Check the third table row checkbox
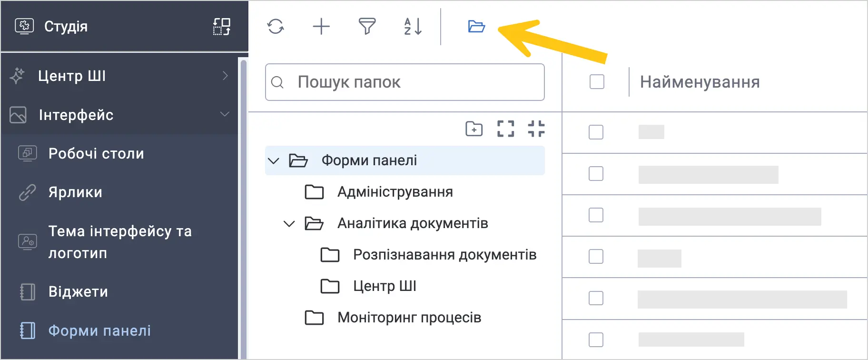The height and width of the screenshot is (360, 868). tap(596, 215)
